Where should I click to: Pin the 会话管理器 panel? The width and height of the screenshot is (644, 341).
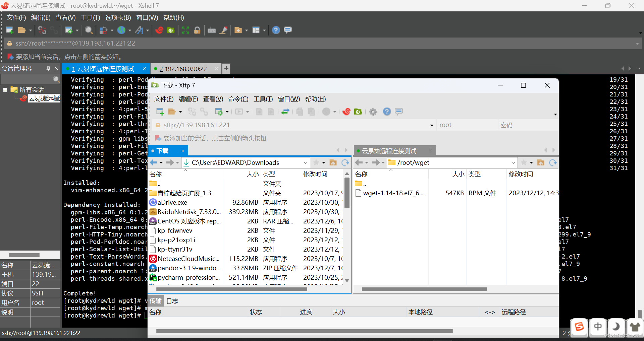pos(48,68)
